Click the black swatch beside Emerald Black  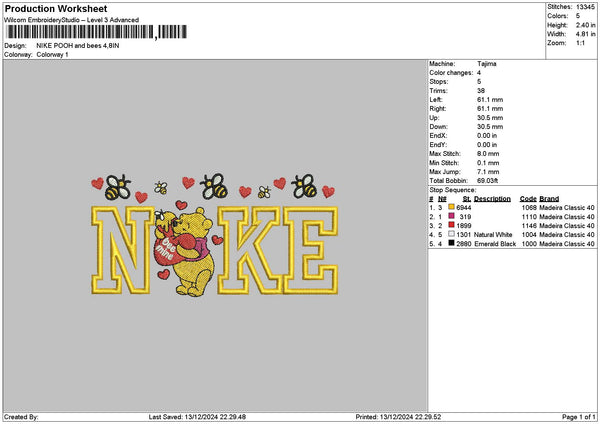pos(451,243)
